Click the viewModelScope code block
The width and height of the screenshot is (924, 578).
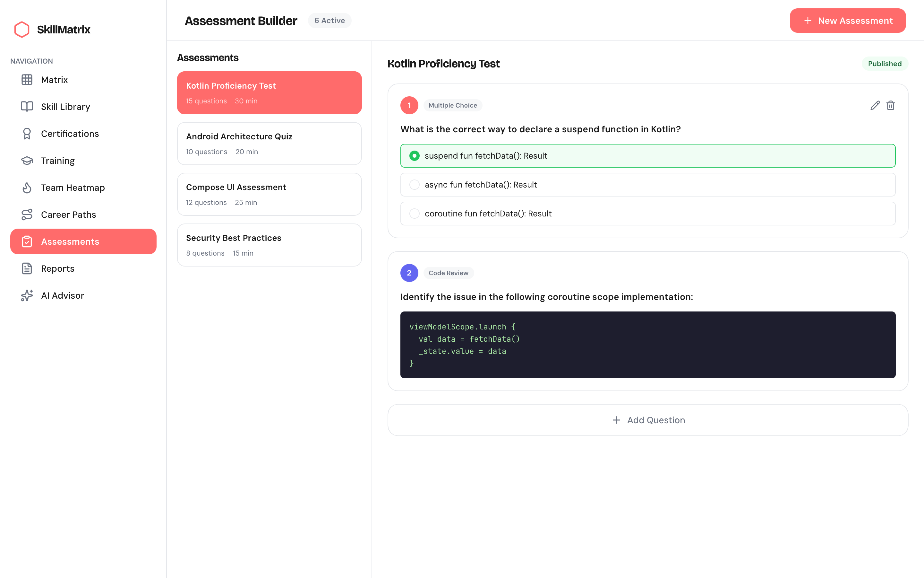647,345
